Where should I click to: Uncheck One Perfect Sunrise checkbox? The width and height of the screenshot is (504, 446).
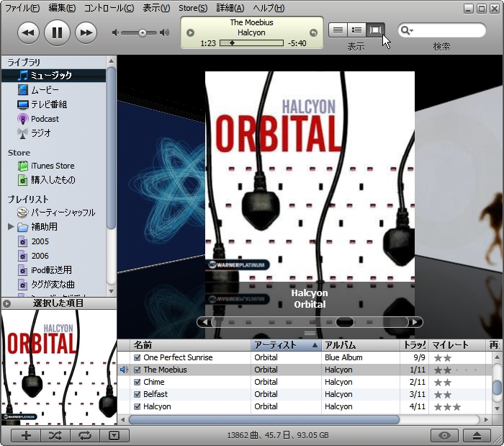138,357
